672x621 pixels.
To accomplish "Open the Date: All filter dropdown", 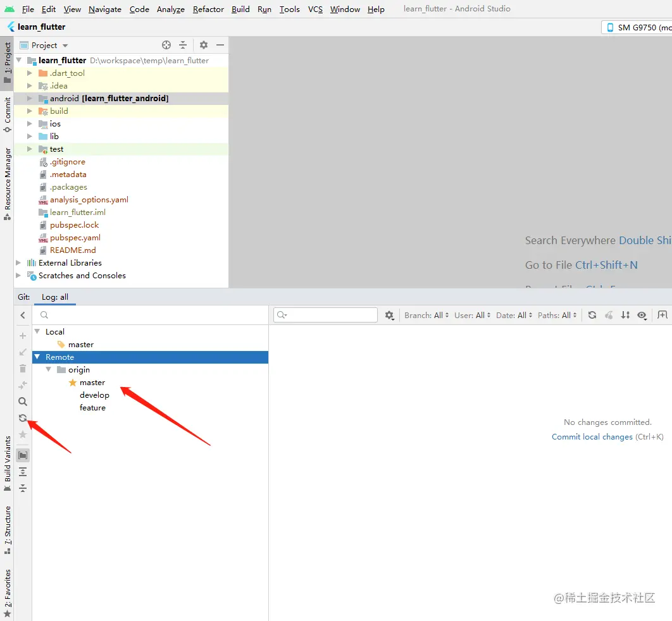I will pos(514,315).
